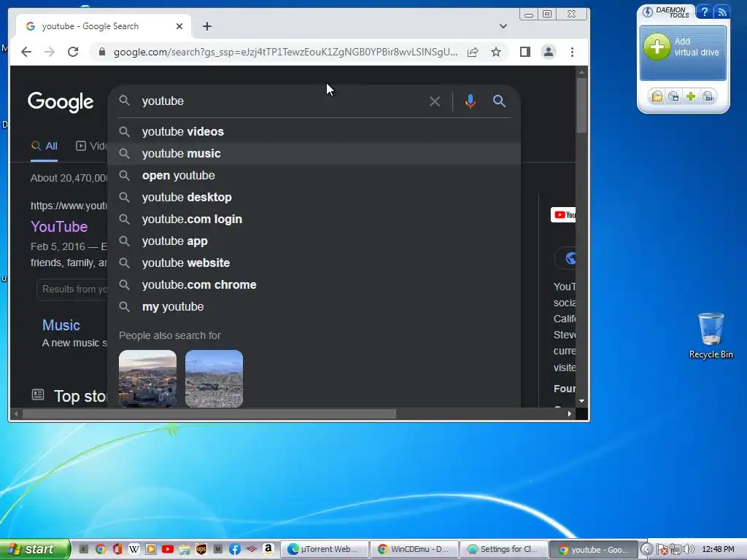This screenshot has width=747, height=560.
Task: Choose the my youtube suggestion
Action: pos(314,307)
